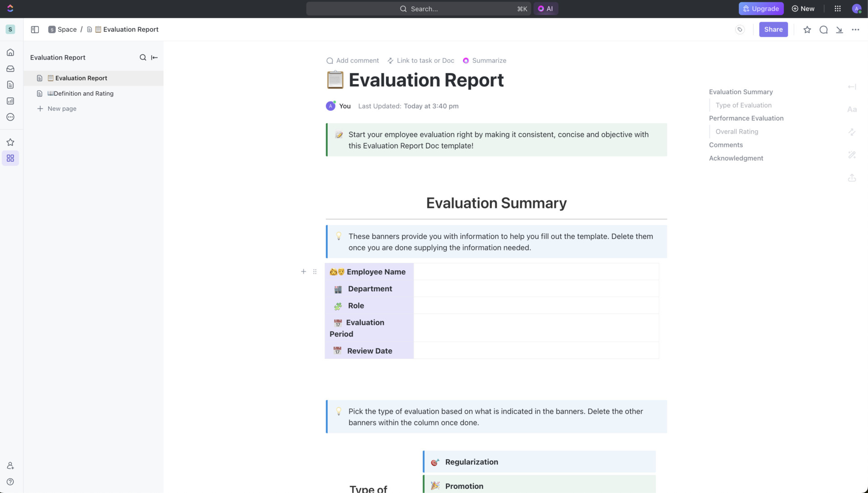The image size is (868, 493).
Task: Collapse all pages in Evaluation Report panel
Action: click(x=154, y=57)
